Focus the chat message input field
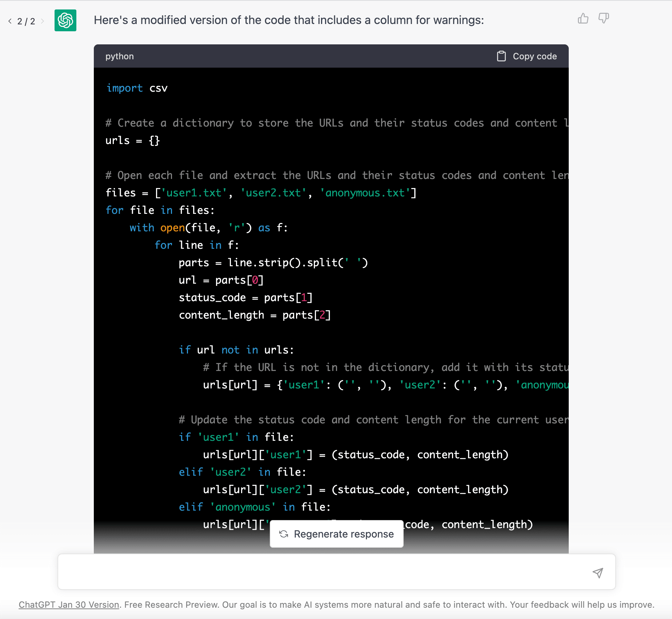Viewport: 672px width, 619px height. pos(337,572)
